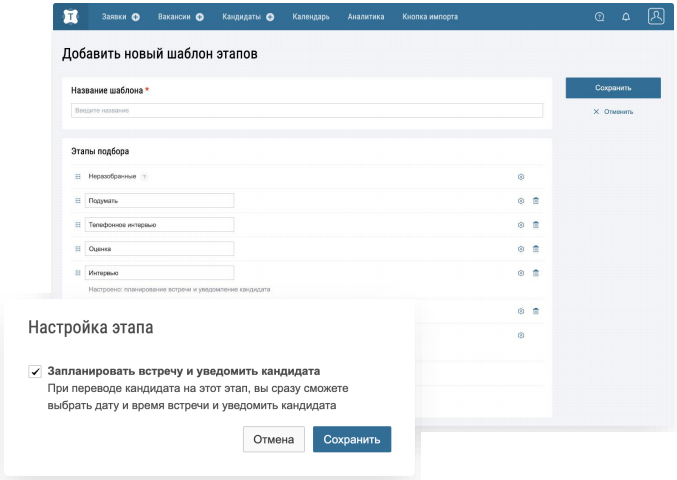Click the drag handle of Неразобранные row
The width and height of the screenshot is (677, 480).
78,177
